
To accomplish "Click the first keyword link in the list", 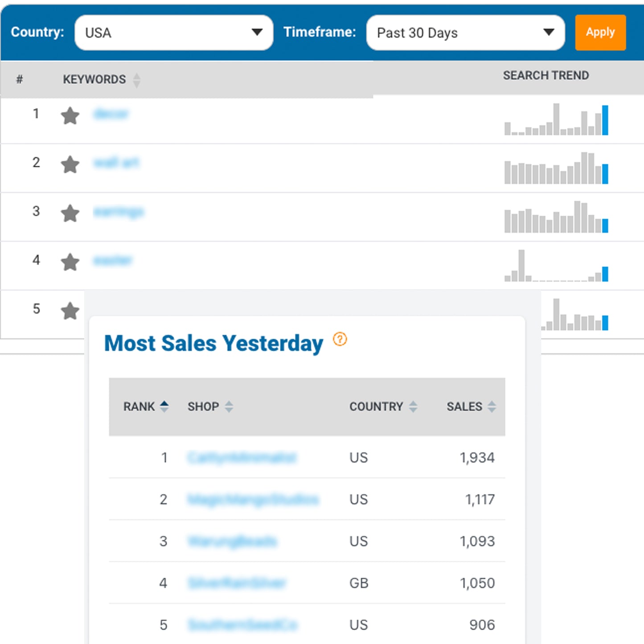I will pyautogui.click(x=111, y=114).
